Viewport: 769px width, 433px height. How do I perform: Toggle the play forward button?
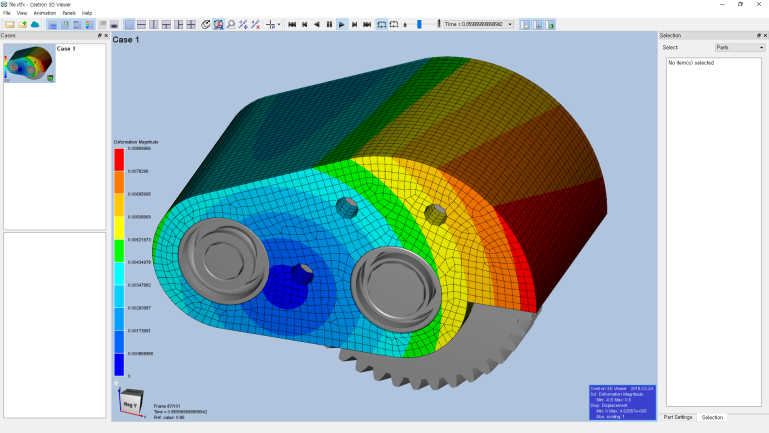342,24
